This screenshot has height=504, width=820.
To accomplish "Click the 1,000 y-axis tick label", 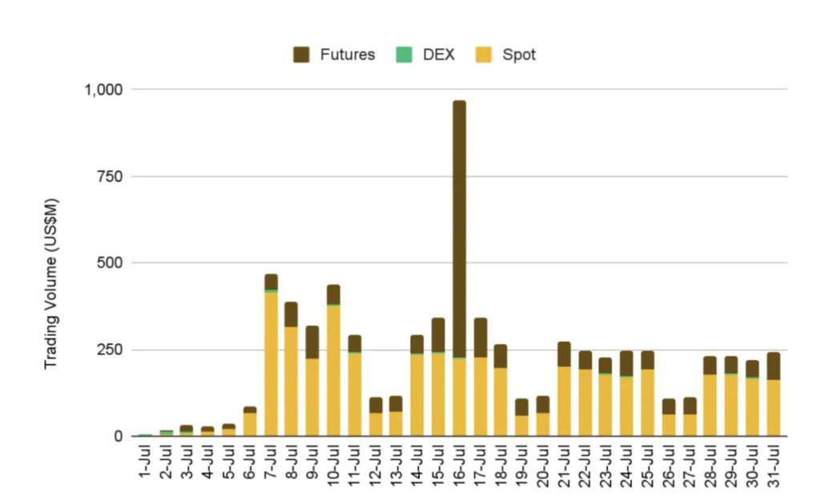I will point(102,90).
